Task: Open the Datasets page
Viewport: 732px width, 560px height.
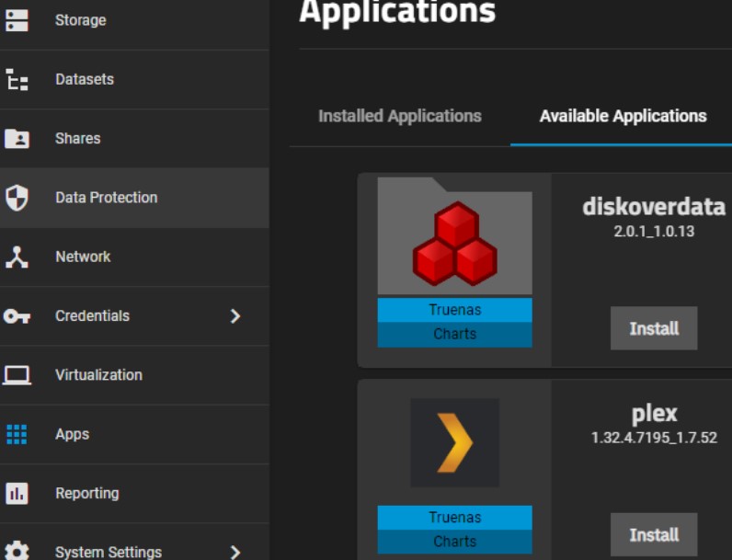Action: click(x=134, y=79)
